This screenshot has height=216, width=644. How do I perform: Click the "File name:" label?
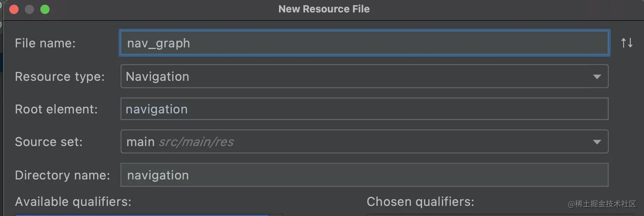(x=45, y=43)
